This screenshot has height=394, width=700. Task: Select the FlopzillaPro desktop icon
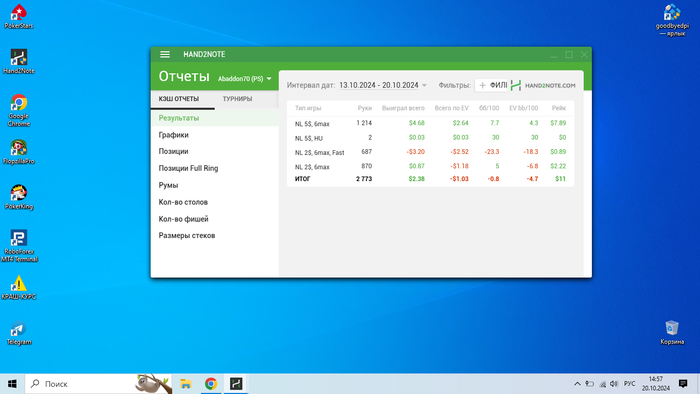pyautogui.click(x=19, y=152)
